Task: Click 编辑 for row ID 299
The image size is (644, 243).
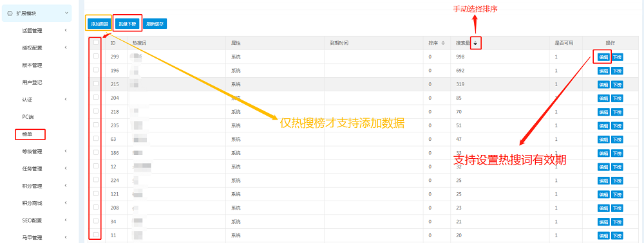Action: pyautogui.click(x=603, y=57)
